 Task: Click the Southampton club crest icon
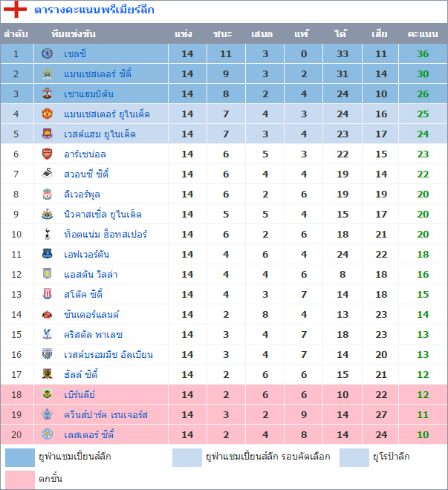[48, 94]
